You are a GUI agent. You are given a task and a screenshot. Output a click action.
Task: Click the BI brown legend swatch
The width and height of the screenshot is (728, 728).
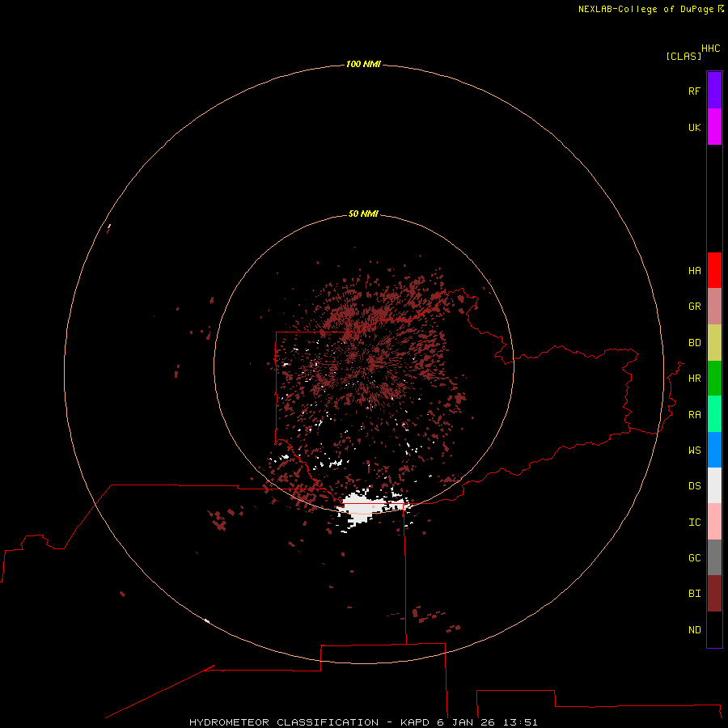[x=714, y=594]
